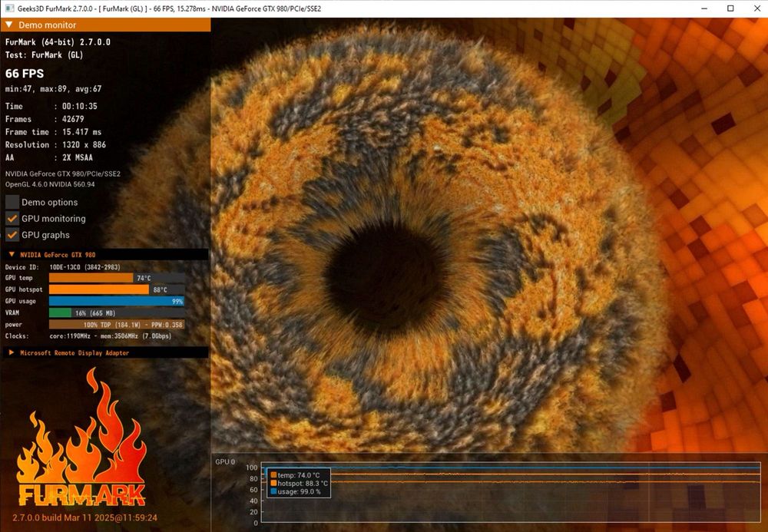Click the Test: FurMark (GL) text
The width and height of the screenshot is (768, 532).
click(44, 55)
